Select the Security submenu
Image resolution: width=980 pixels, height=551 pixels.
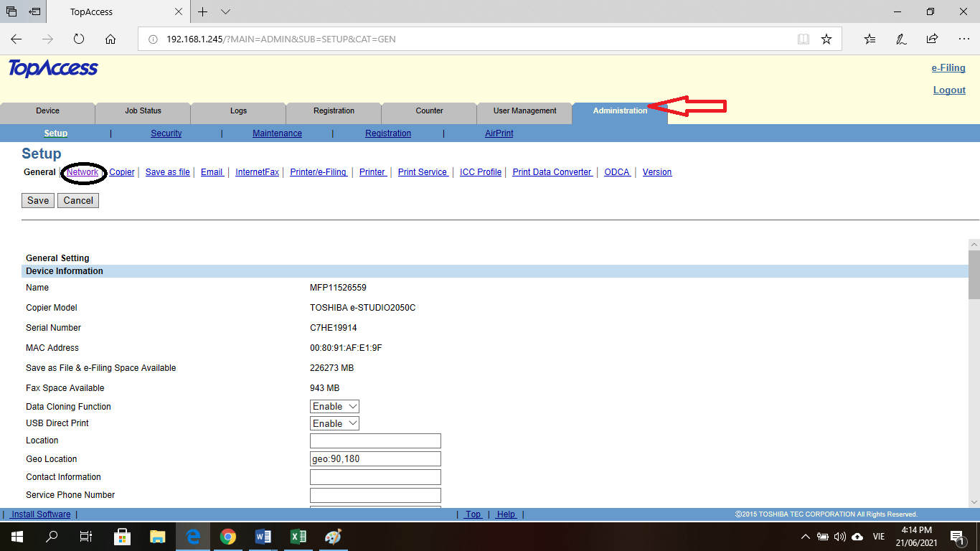click(x=166, y=133)
